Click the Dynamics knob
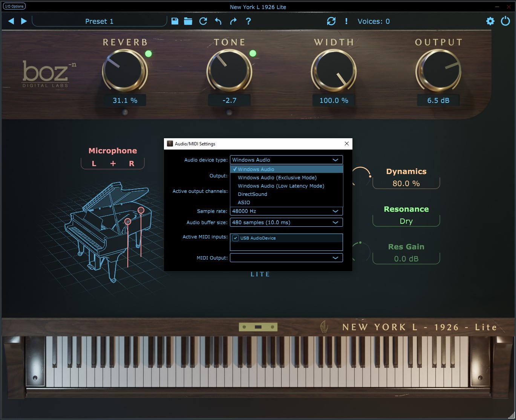 [361, 177]
